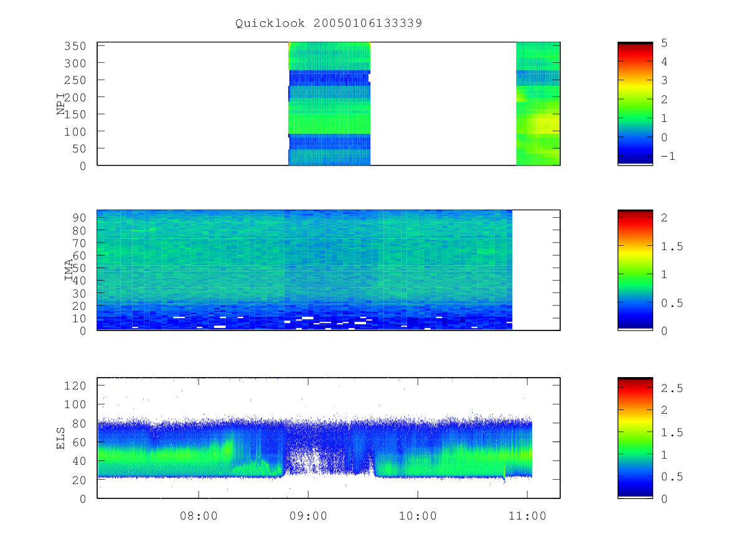Select the IMA colorbar
This screenshot has height=560, width=747.
click(635, 270)
